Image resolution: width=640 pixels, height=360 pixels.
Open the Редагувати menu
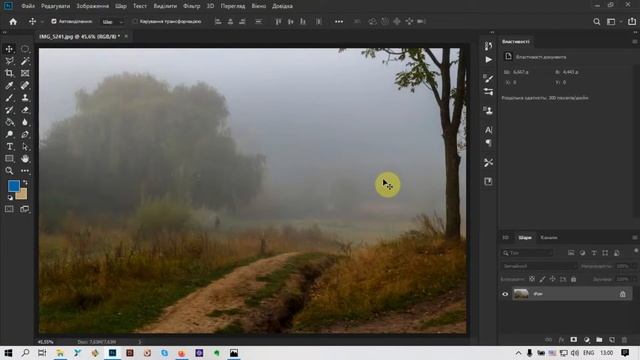(56, 6)
